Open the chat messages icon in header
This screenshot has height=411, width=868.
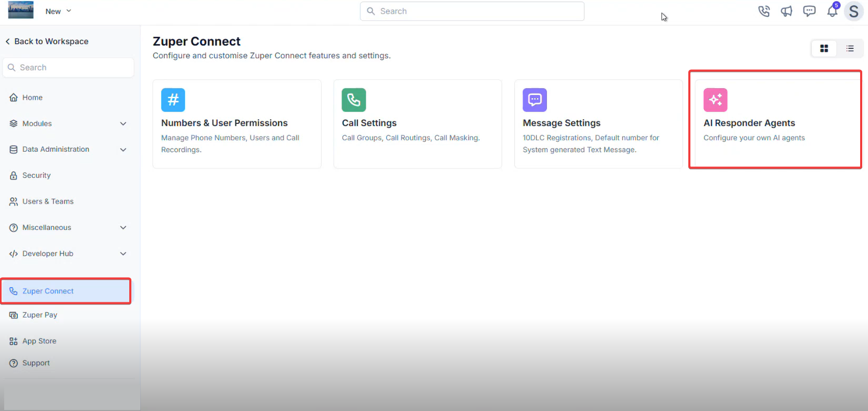pos(809,11)
